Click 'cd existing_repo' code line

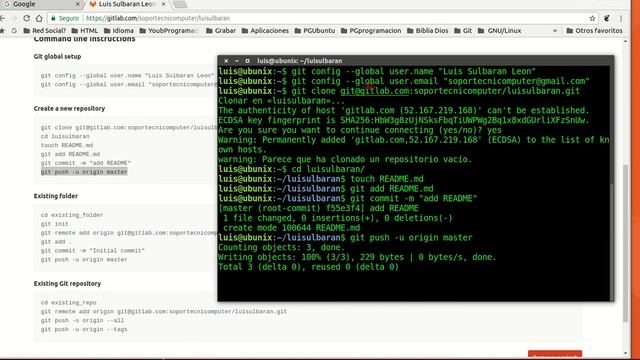[69, 303]
